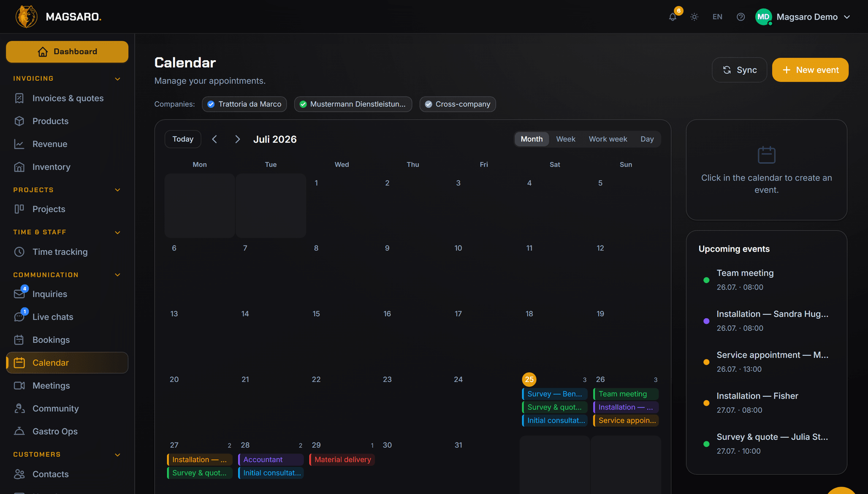Toggle the Mustermann Dienstleistun... company filter
868x494 pixels.
(353, 104)
